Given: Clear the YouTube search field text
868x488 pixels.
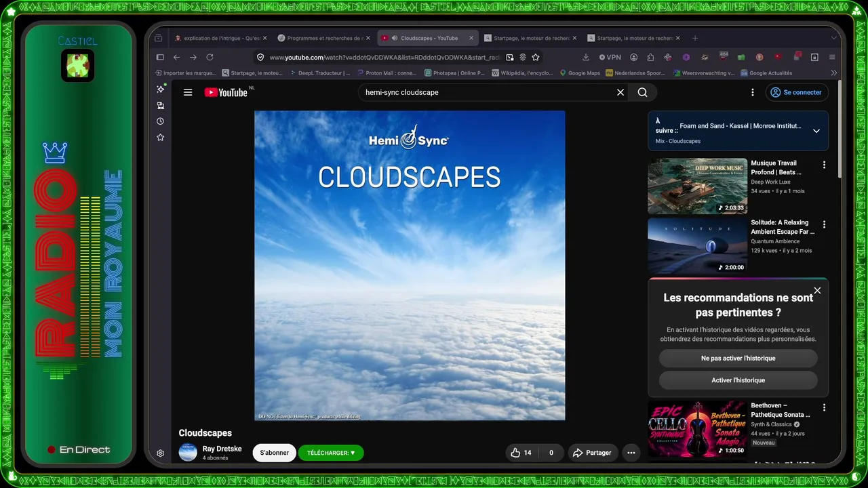Looking at the screenshot, I should tap(620, 92).
